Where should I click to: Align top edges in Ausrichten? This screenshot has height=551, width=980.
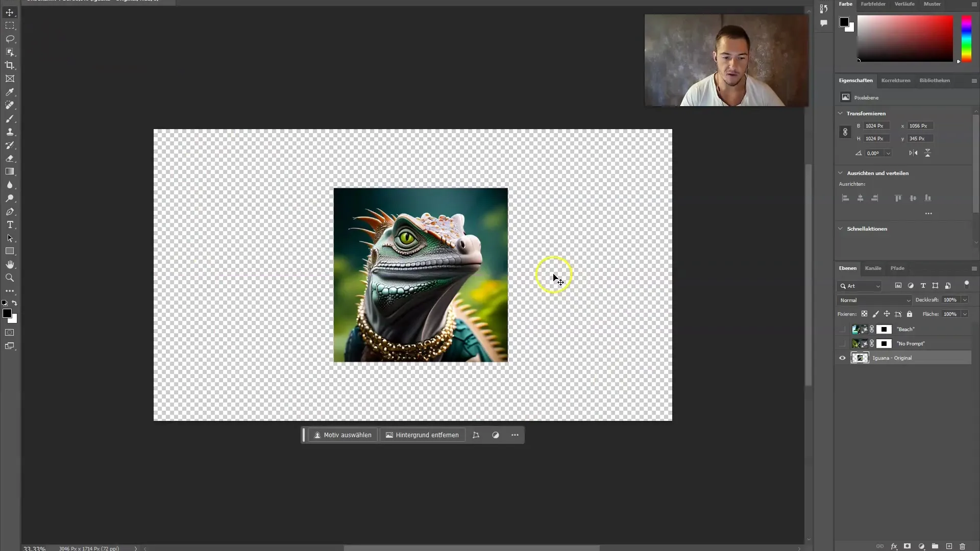pos(898,198)
